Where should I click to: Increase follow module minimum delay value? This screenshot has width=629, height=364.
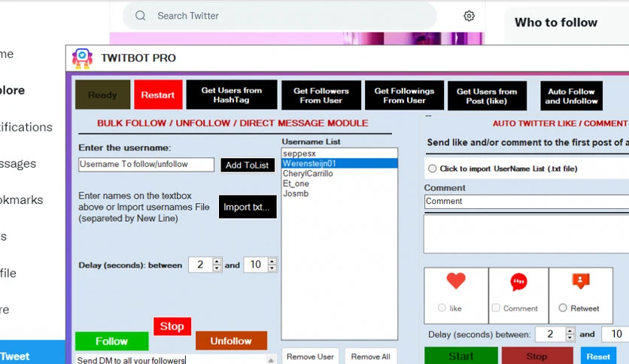tap(217, 261)
